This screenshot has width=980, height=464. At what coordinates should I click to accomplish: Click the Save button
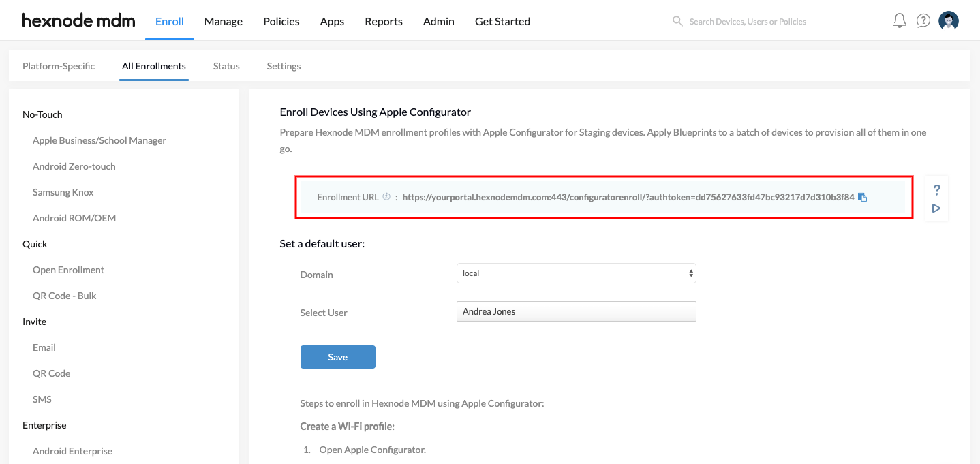[338, 357]
